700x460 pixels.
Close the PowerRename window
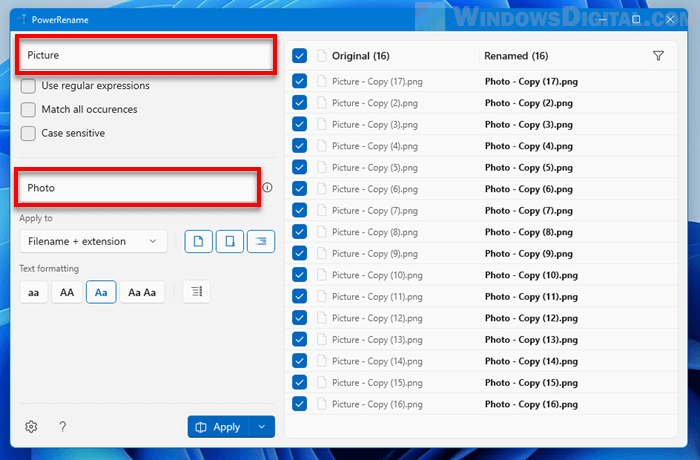(x=670, y=19)
